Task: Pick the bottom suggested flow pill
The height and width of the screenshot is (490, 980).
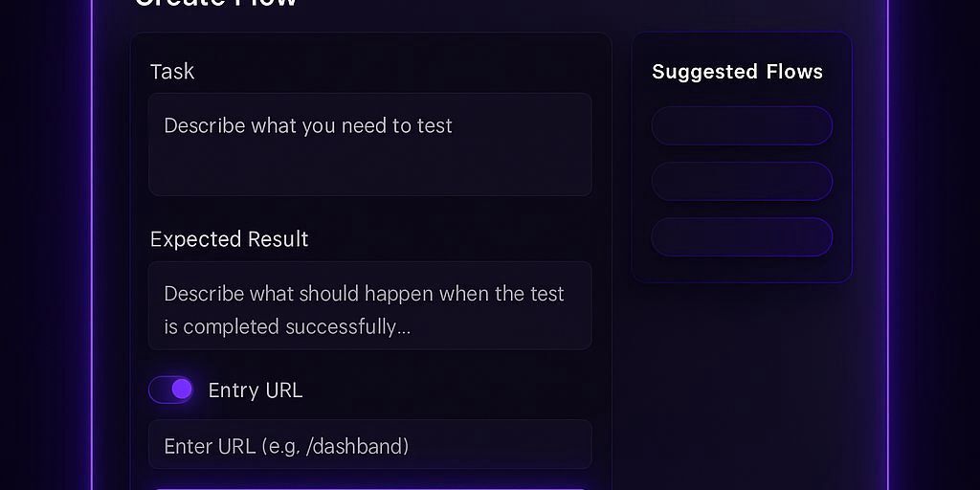Action: (742, 237)
